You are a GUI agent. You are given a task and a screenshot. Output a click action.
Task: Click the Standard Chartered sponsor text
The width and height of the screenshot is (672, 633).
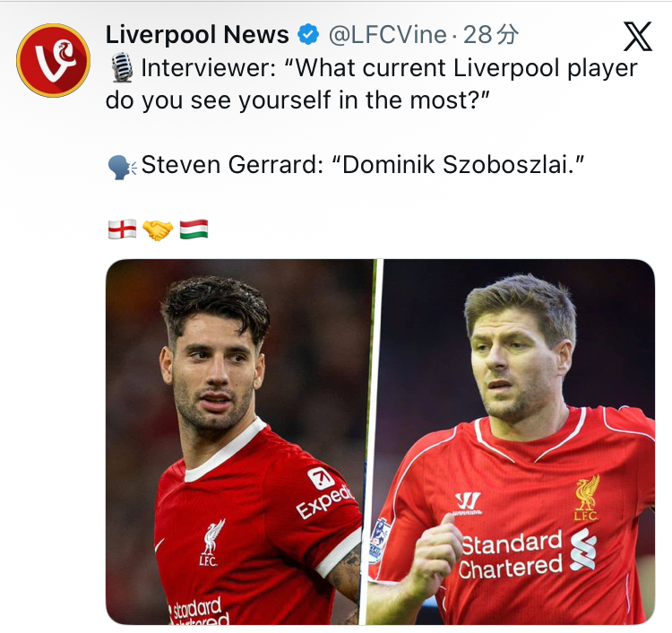click(x=511, y=555)
